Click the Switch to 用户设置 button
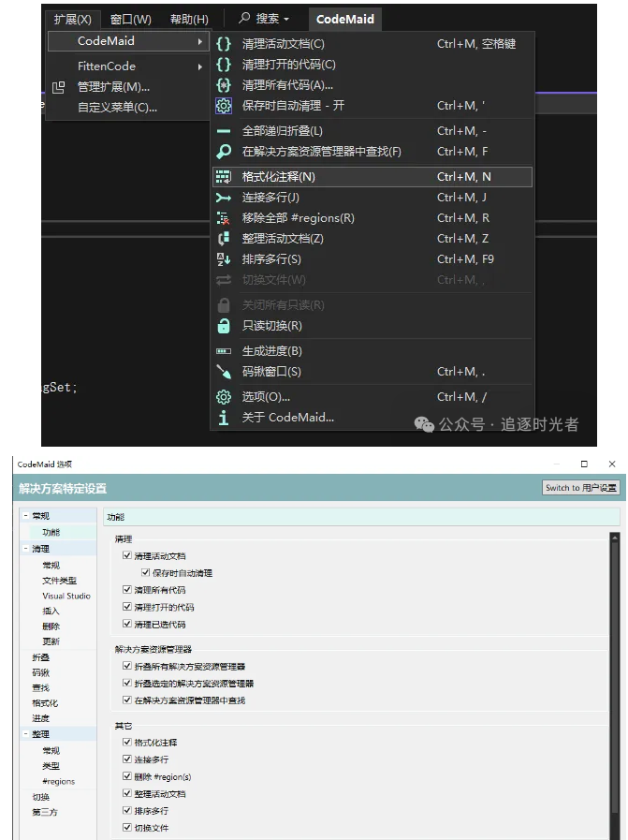The image size is (628, 840). [x=581, y=488]
